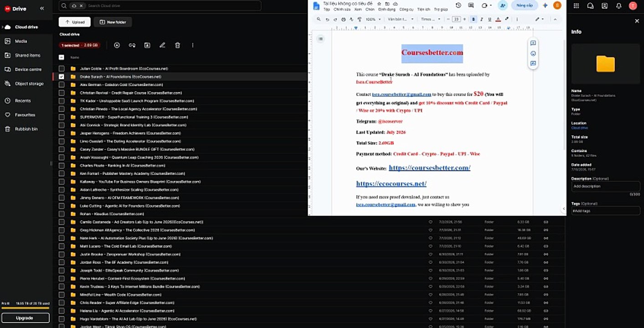Toggle underline formatting in Docs toolbar

coord(489,19)
